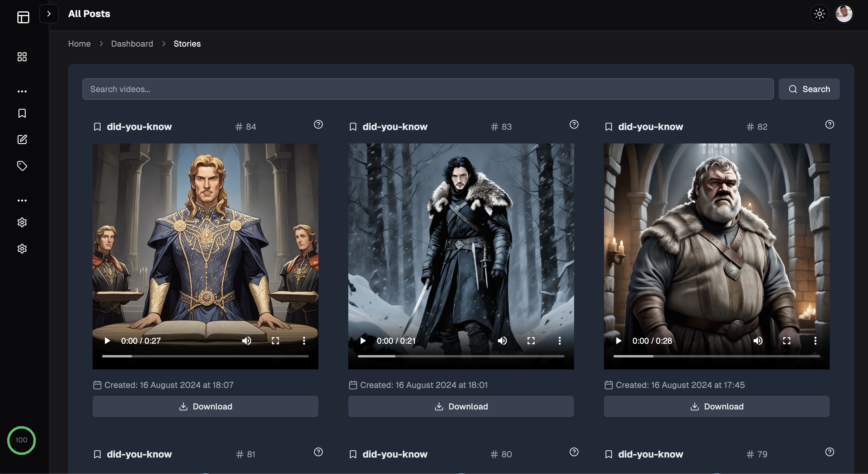This screenshot has height=474, width=868.
Task: Enter fullscreen for post #84 video
Action: point(275,341)
